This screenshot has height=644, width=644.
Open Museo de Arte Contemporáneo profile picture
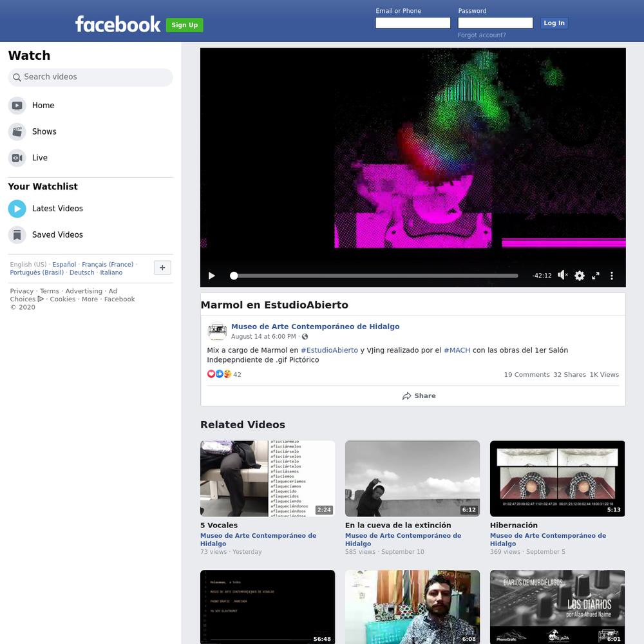[217, 331]
